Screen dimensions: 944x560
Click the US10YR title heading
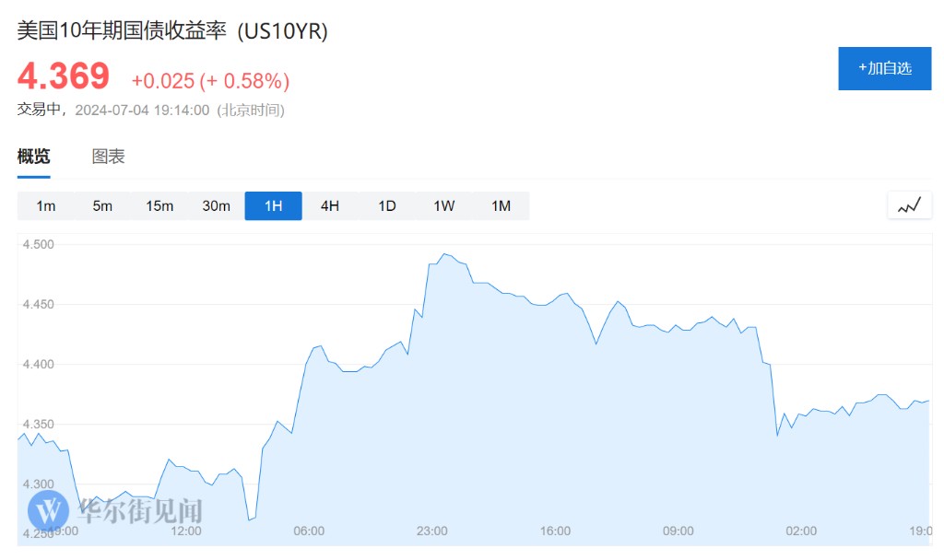[x=172, y=30]
